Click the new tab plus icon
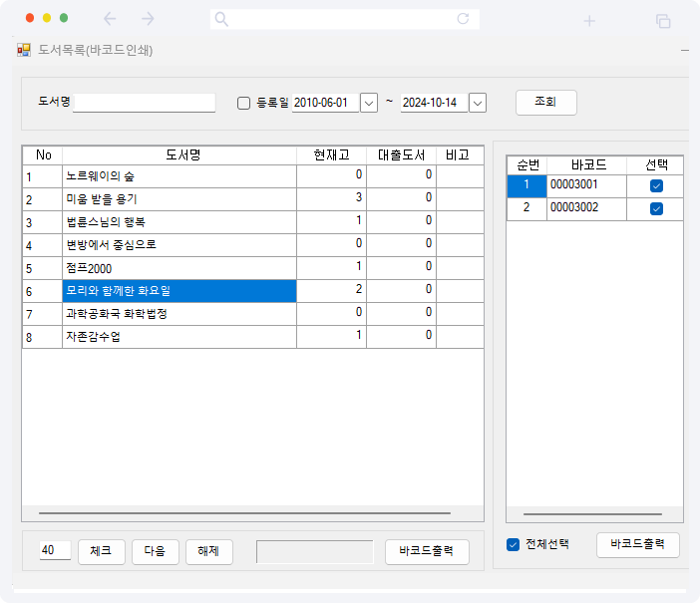700x603 pixels. tap(589, 20)
